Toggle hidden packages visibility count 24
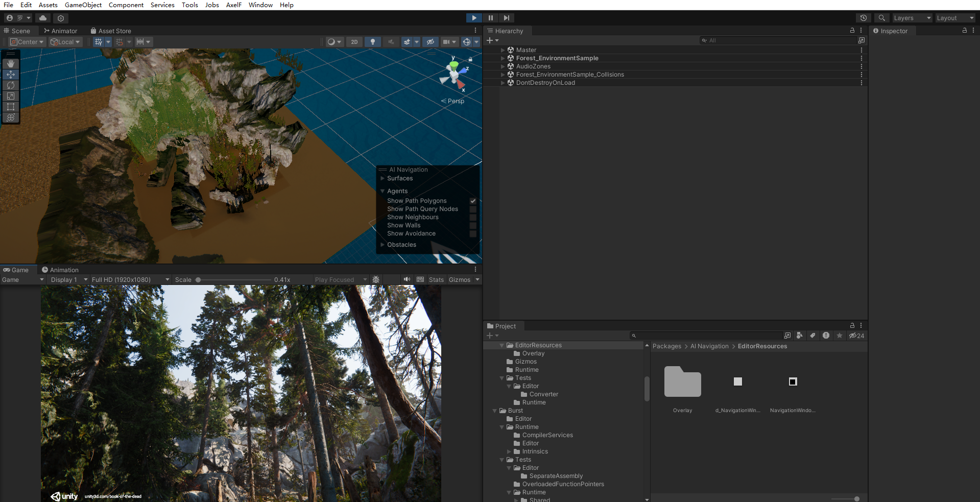This screenshot has height=502, width=980. click(856, 336)
